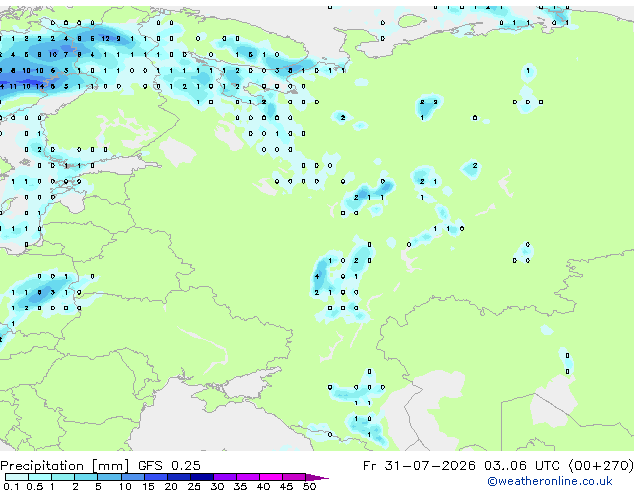Pick the 15–20 mm legend swatch

point(156,477)
